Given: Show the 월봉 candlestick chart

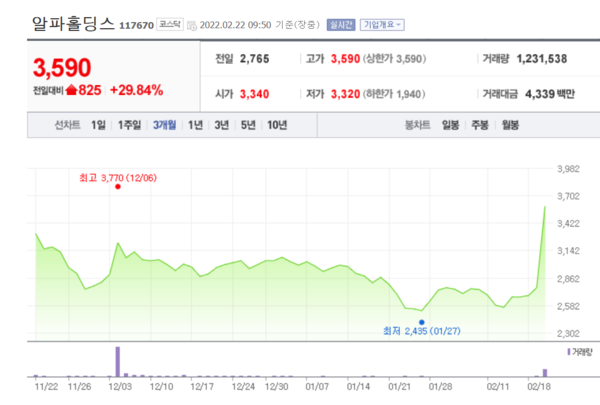Looking at the screenshot, I should coord(510,125).
